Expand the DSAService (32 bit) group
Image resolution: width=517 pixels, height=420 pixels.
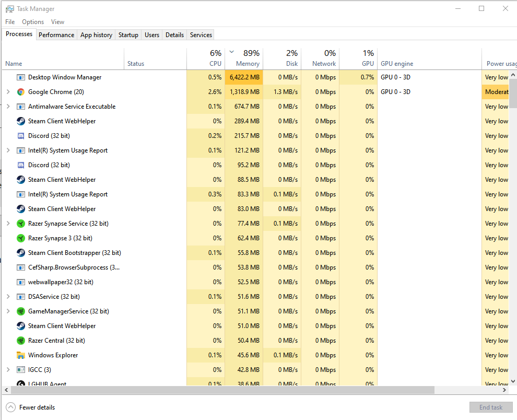[x=8, y=297]
